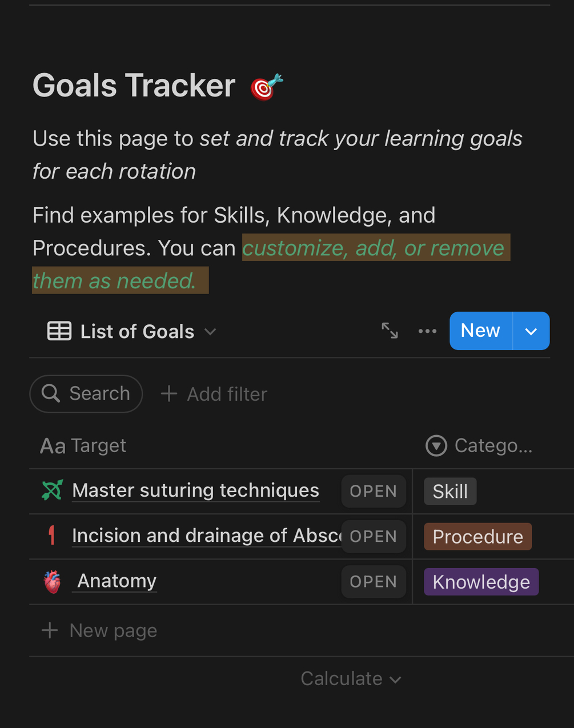Click the magnifying glass search icon
The height and width of the screenshot is (728, 574).
[51, 393]
